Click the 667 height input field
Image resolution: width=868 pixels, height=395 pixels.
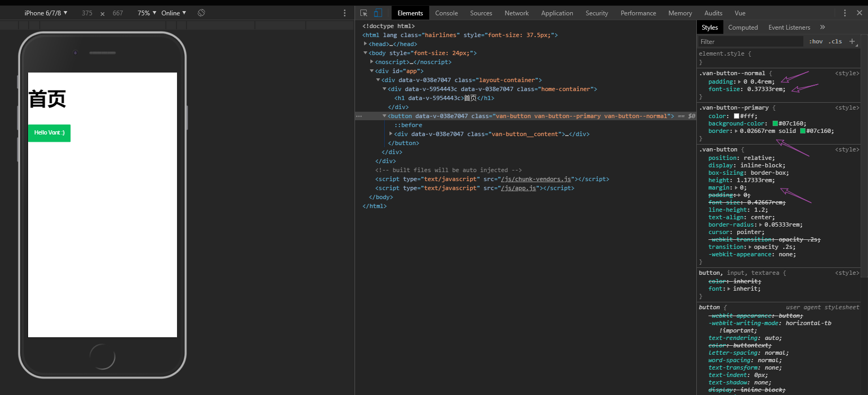118,13
